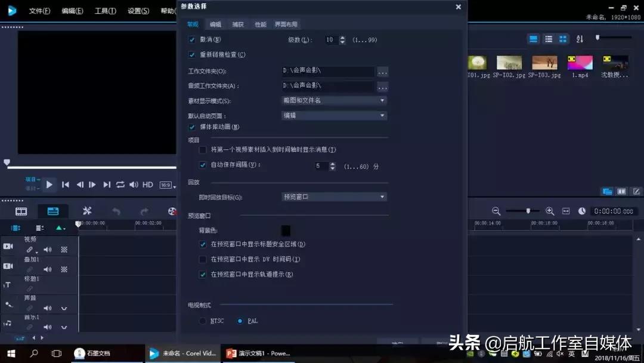Screen dimensions: 644x363
Task: Uncheck the 媒体库动画 option
Action: point(192,127)
